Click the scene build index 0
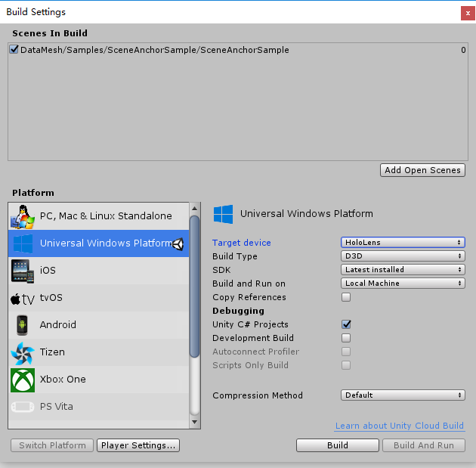The width and height of the screenshot is (476, 468). click(x=463, y=50)
